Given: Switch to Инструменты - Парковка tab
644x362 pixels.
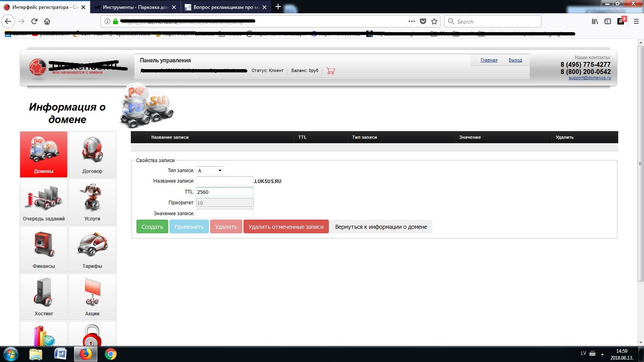Looking at the screenshot, I should tap(135, 7).
